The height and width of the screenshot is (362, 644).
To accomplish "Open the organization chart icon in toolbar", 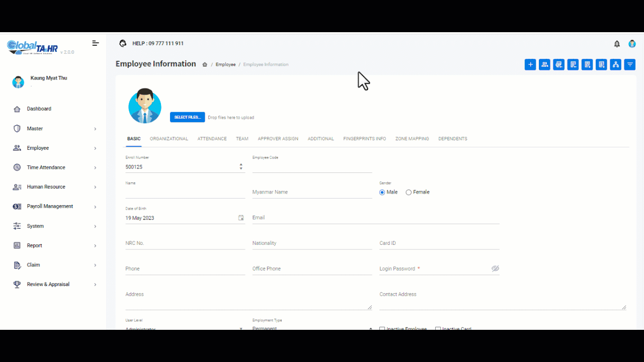I will (x=615, y=64).
